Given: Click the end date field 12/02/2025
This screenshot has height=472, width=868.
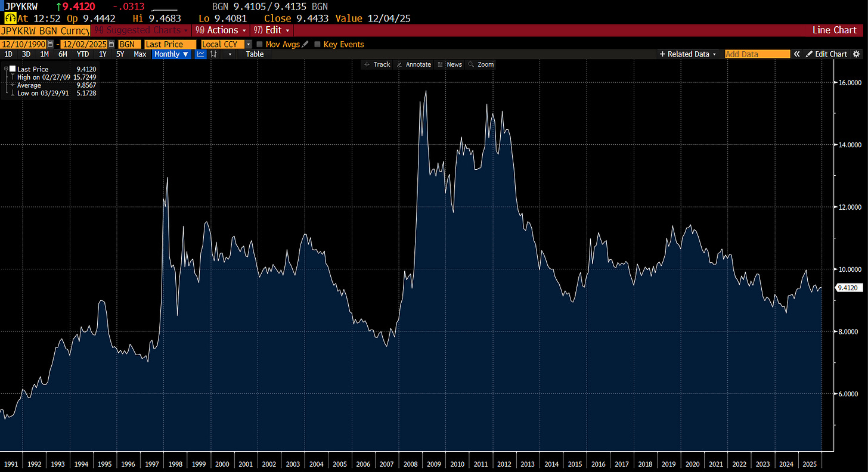Looking at the screenshot, I should 83,44.
